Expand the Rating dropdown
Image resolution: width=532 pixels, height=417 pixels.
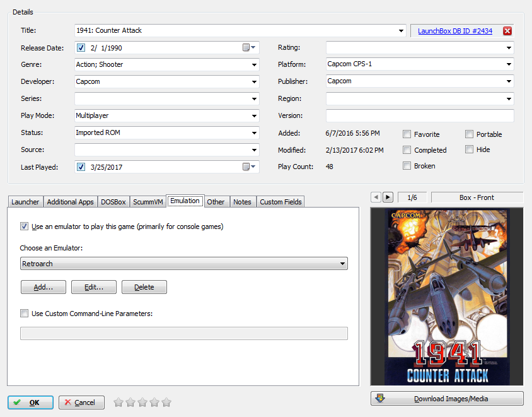point(509,47)
